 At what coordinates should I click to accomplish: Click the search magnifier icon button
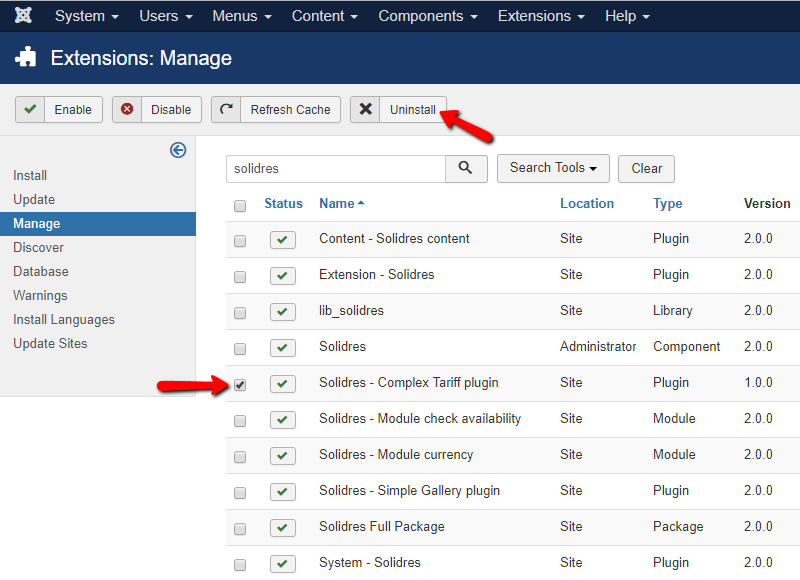(x=466, y=168)
